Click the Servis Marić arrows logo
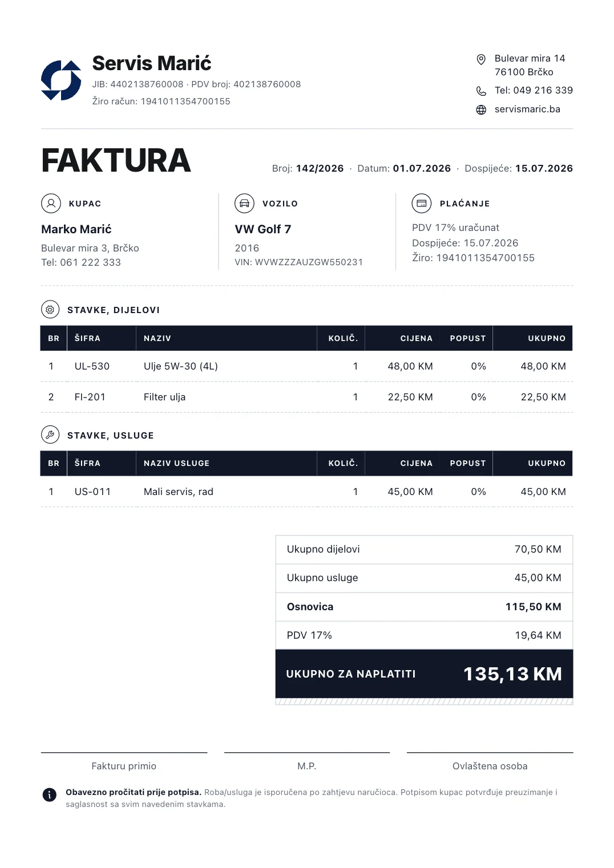Screen dimensions: 614x868 pos(61,80)
